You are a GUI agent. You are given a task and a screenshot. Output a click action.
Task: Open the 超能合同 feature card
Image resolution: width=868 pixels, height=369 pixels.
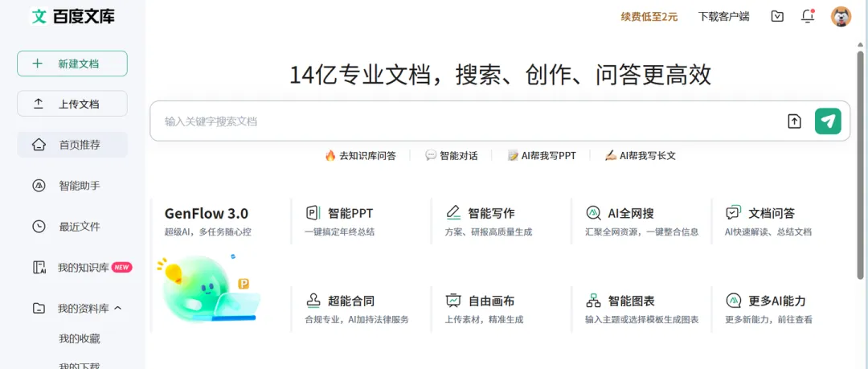[360, 310]
